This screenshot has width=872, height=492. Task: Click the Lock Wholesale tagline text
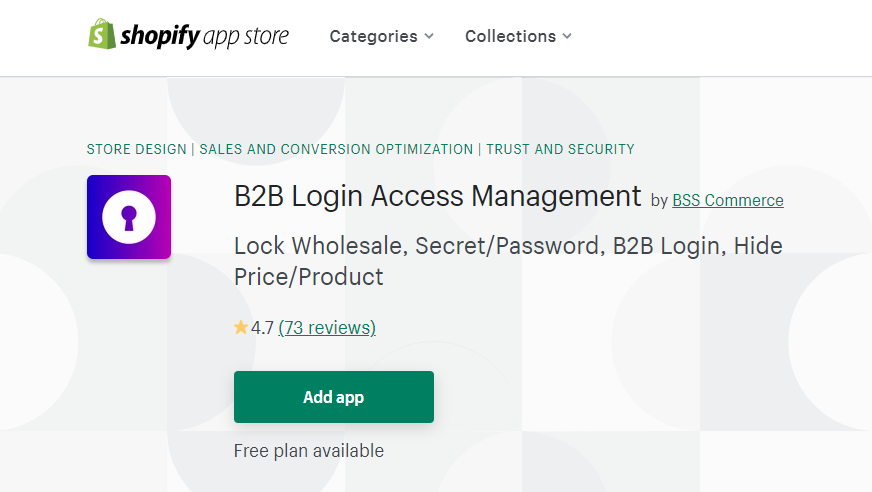(508, 261)
